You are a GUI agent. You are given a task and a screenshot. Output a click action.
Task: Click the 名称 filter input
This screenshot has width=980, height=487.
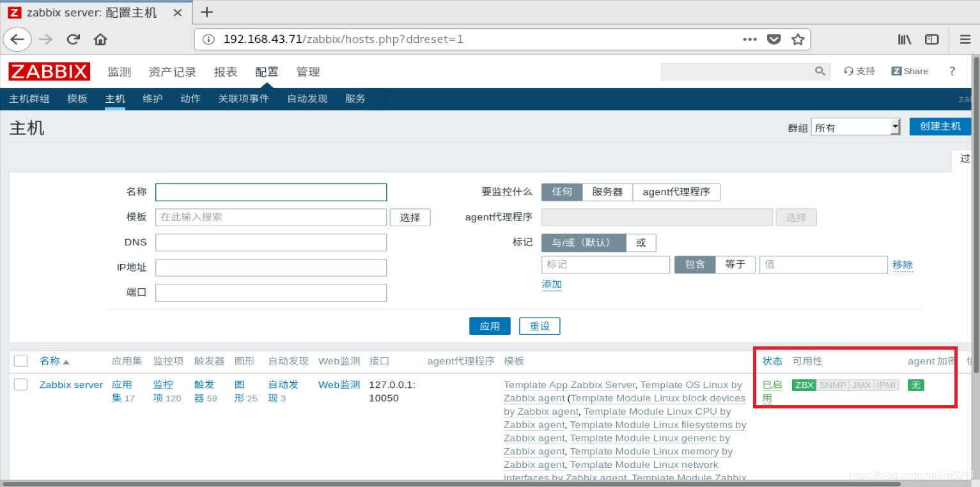tap(271, 192)
